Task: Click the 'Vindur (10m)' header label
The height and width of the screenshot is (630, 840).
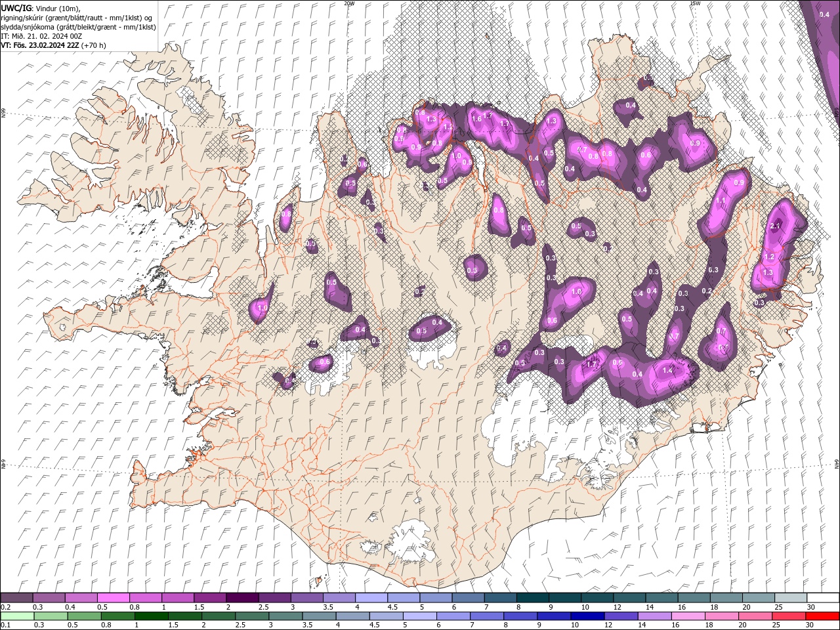Action: click(x=58, y=8)
